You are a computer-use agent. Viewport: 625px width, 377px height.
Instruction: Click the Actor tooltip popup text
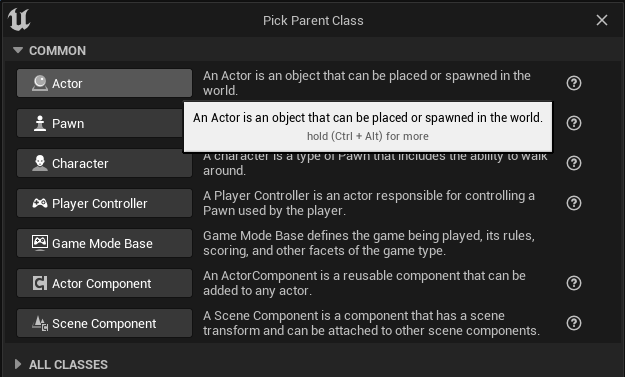click(x=368, y=118)
